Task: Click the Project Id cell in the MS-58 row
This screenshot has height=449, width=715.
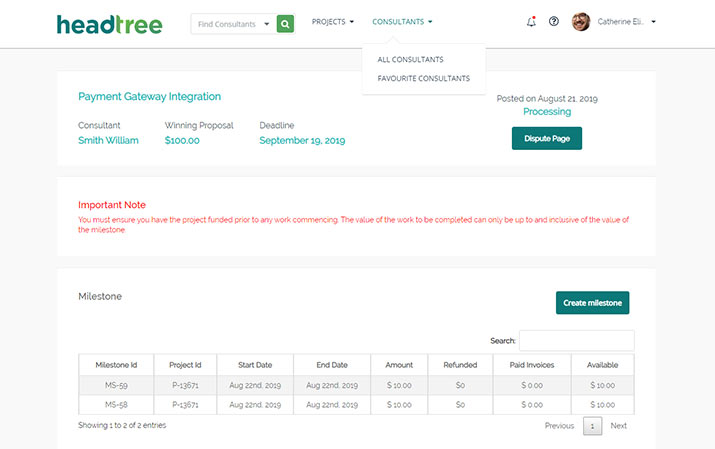Action: (x=185, y=405)
